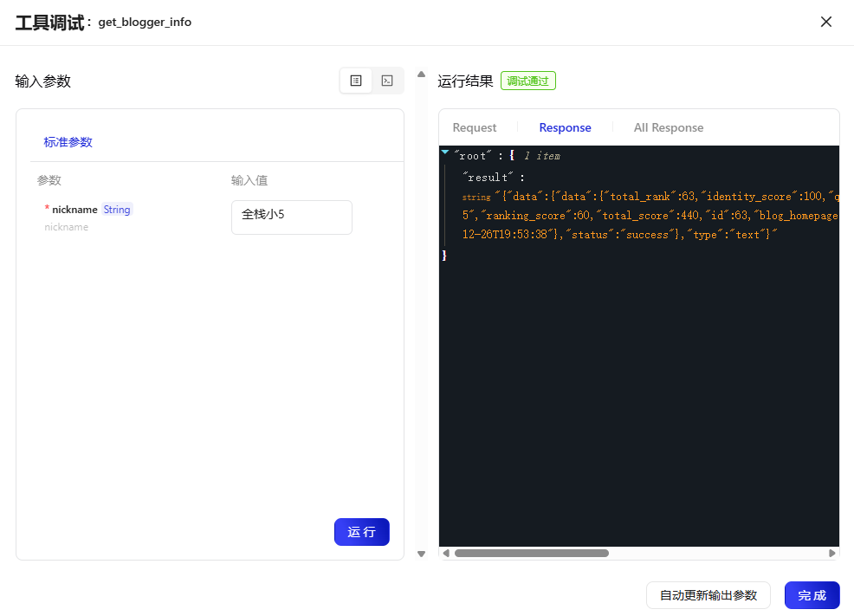Open the All Response tab
The width and height of the screenshot is (854, 616).
(669, 127)
